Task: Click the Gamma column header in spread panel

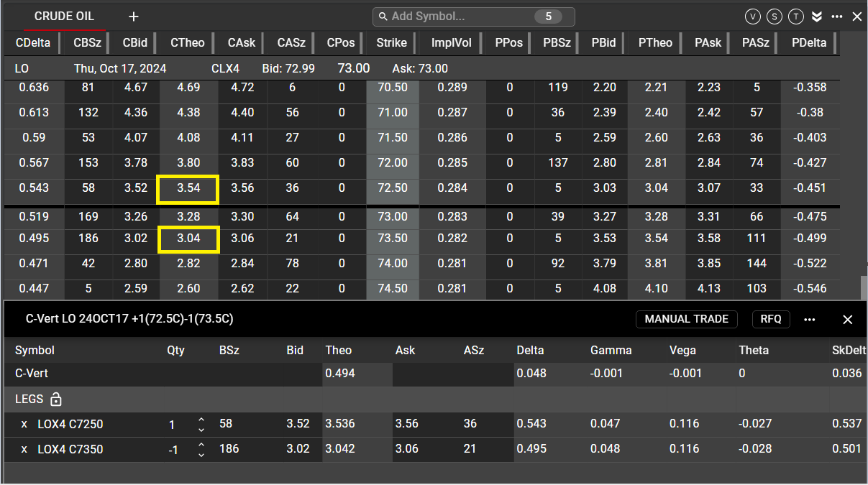Action: click(611, 351)
